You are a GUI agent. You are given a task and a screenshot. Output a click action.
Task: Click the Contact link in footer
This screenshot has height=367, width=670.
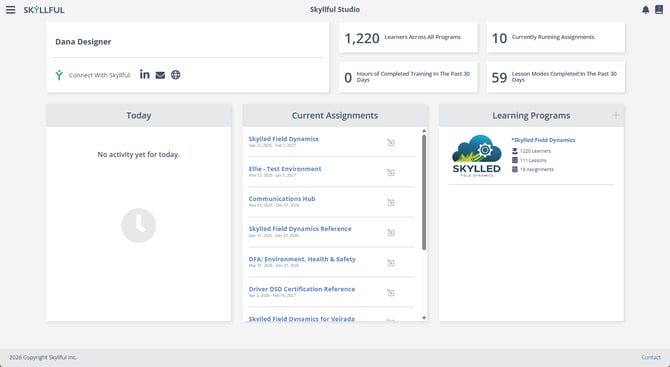(651, 357)
